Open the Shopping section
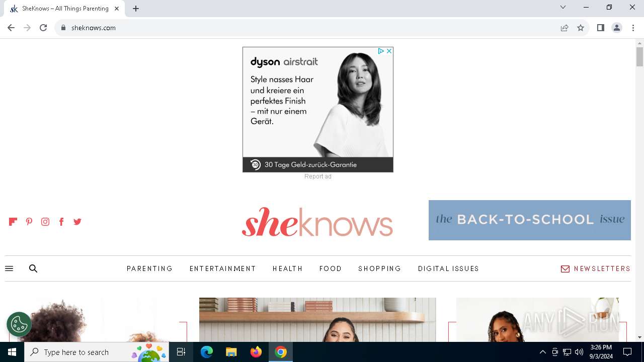 [380, 268]
